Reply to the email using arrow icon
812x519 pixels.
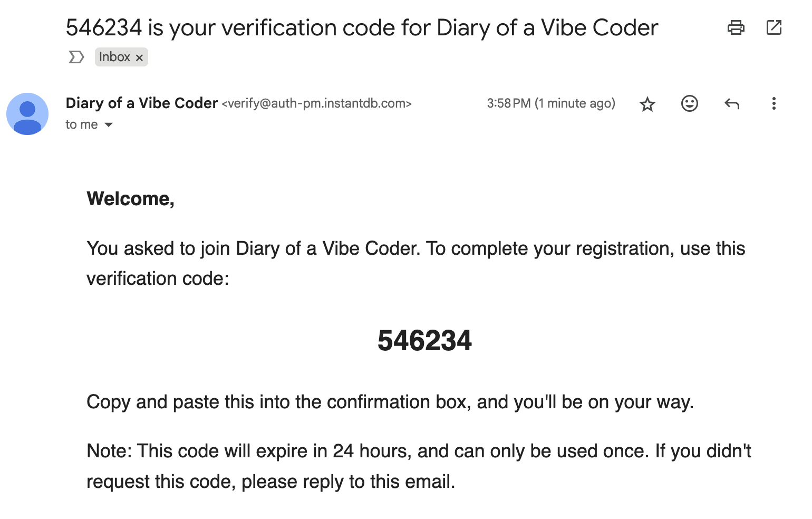731,103
